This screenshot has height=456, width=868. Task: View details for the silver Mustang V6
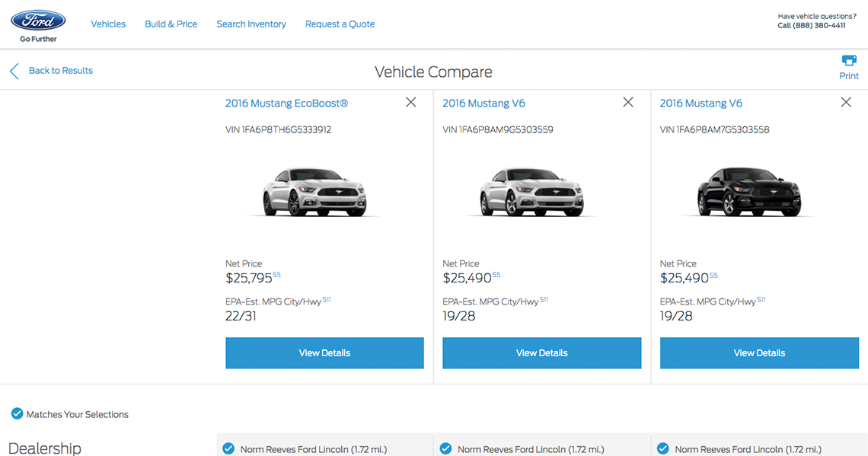tap(542, 353)
